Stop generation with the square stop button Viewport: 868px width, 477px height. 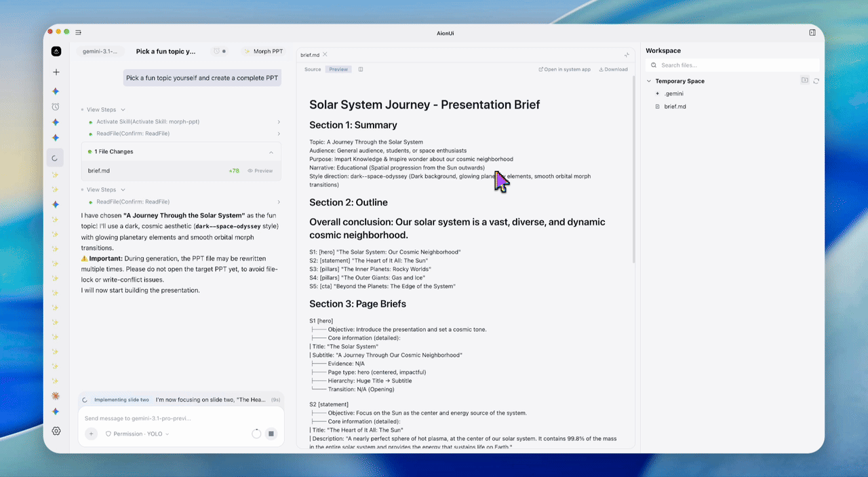271,434
